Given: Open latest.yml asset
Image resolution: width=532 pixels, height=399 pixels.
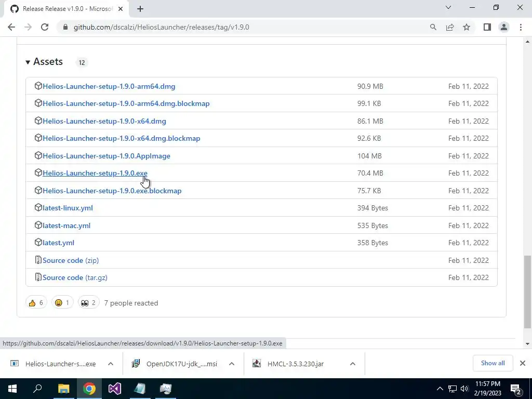Looking at the screenshot, I should [58, 243].
